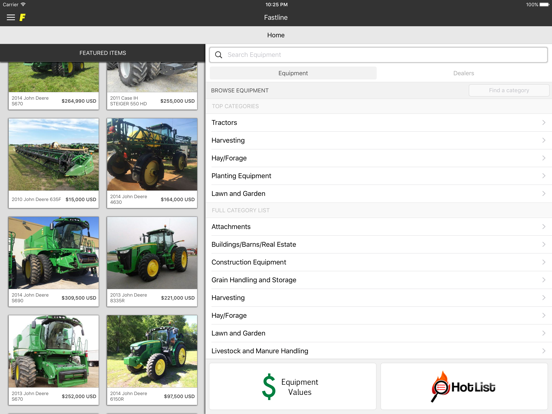The height and width of the screenshot is (414, 552).
Task: Open 2014 John Deere 6150R tractor photo
Action: [152, 351]
